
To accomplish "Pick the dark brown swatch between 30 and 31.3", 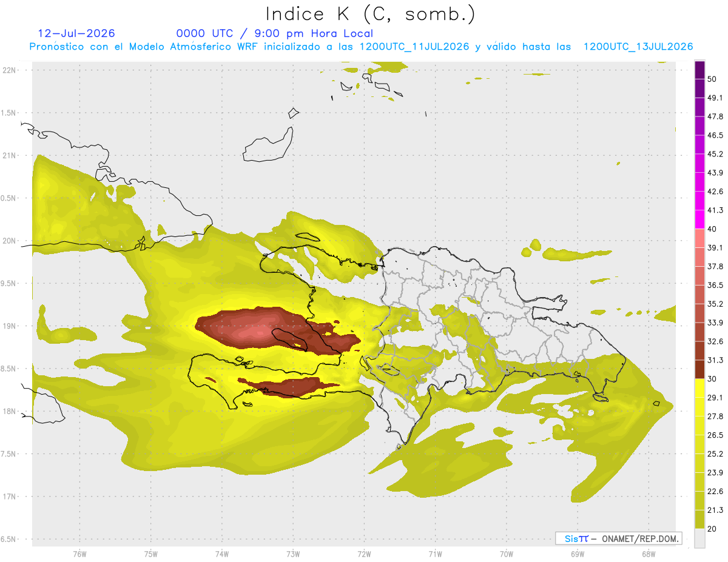I will coord(699,370).
